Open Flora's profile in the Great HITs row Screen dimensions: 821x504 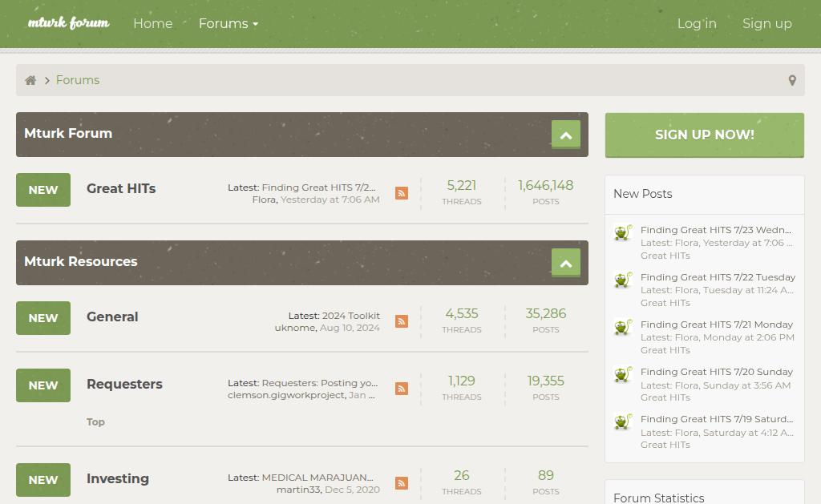[264, 200]
